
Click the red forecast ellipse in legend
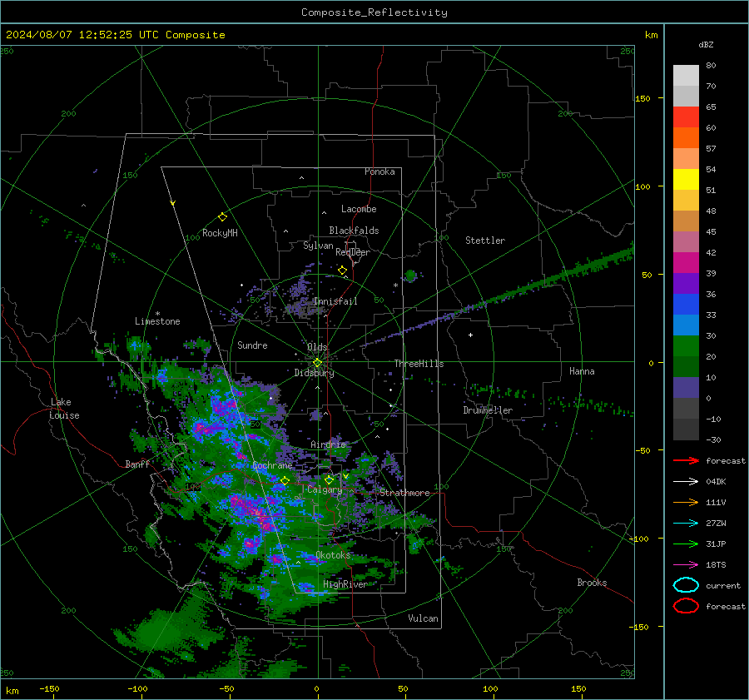pos(686,606)
